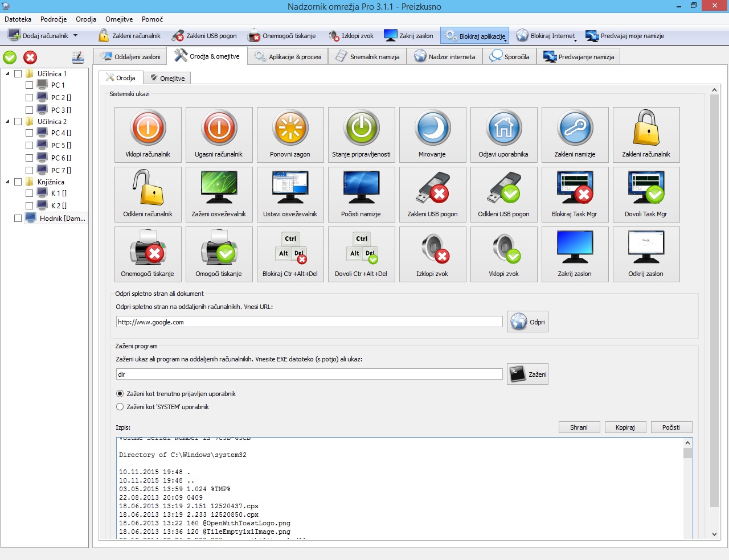The height and width of the screenshot is (560, 729).
Task: Select Zaženi kot 'SYSTEM' uporabnik option
Action: pyautogui.click(x=120, y=407)
